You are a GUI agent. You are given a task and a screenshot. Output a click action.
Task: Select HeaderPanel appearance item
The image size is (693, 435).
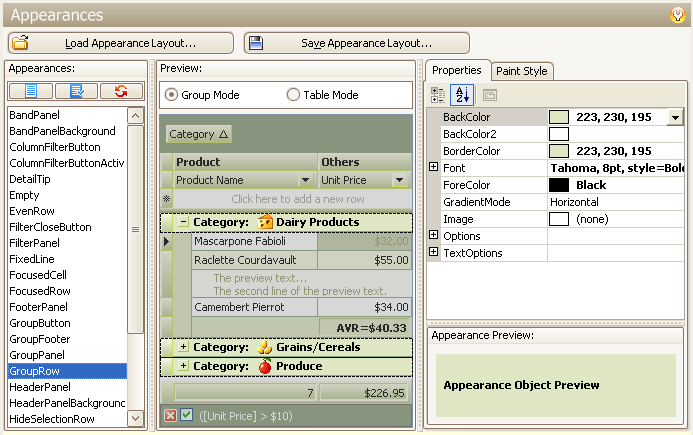click(67, 387)
